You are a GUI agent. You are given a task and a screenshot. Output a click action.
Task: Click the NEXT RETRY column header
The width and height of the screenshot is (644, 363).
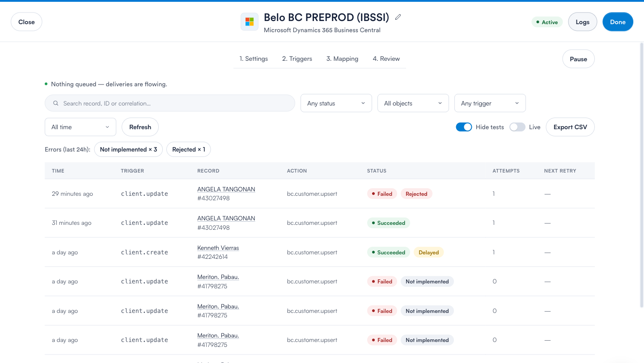pyautogui.click(x=560, y=171)
